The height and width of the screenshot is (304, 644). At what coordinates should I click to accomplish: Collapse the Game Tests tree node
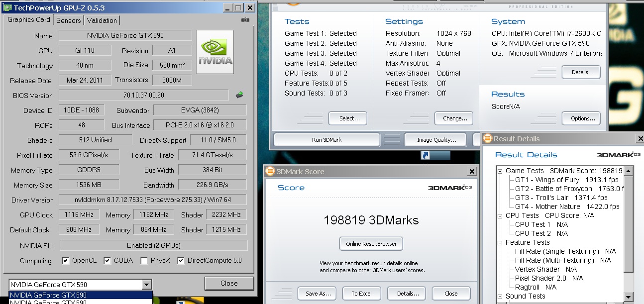click(x=500, y=171)
